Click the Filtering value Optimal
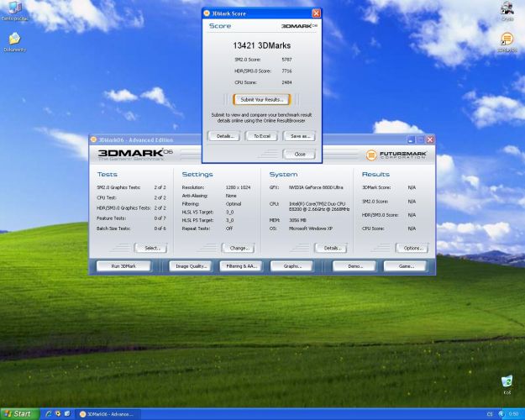The height and width of the screenshot is (420, 525). click(234, 204)
